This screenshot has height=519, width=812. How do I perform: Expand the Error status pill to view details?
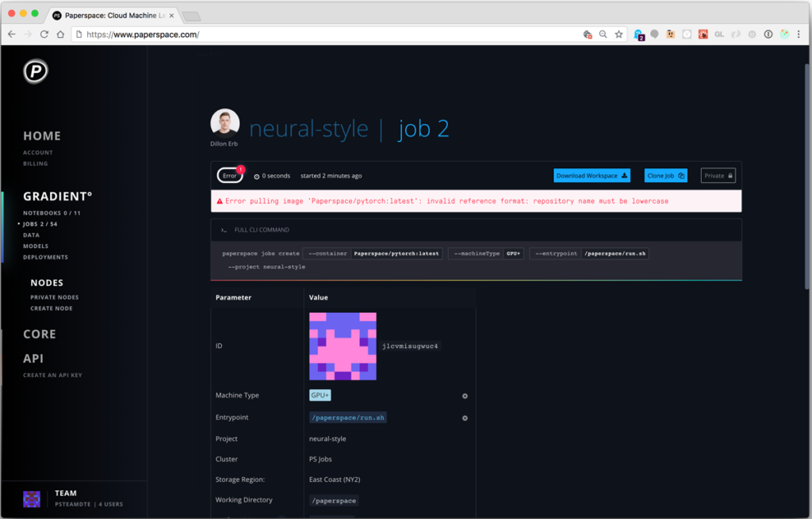point(230,174)
